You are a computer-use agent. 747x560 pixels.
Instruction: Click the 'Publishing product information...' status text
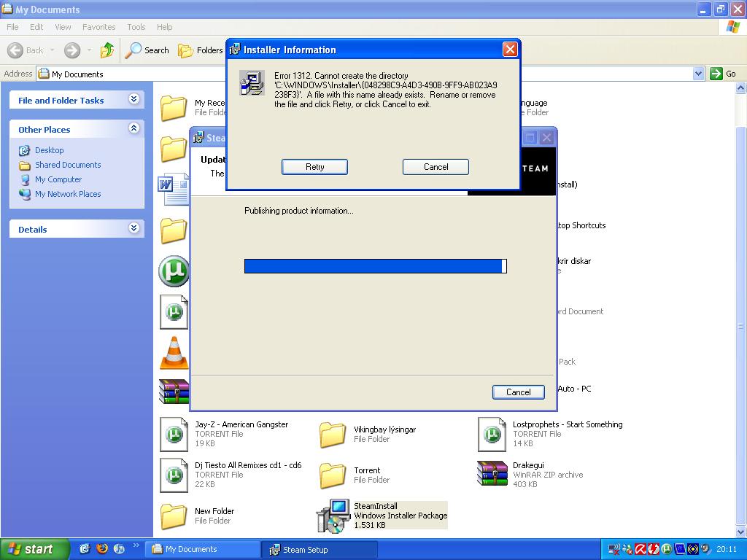point(298,211)
